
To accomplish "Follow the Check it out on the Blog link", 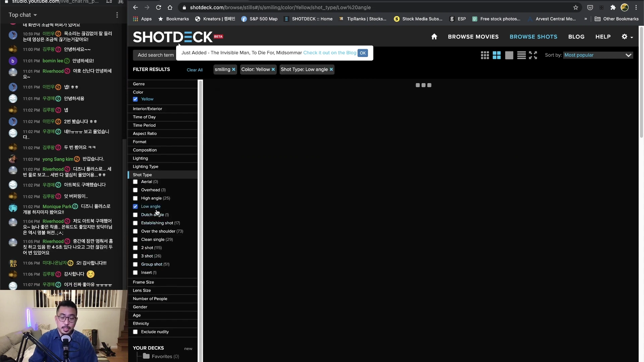I will click(329, 53).
